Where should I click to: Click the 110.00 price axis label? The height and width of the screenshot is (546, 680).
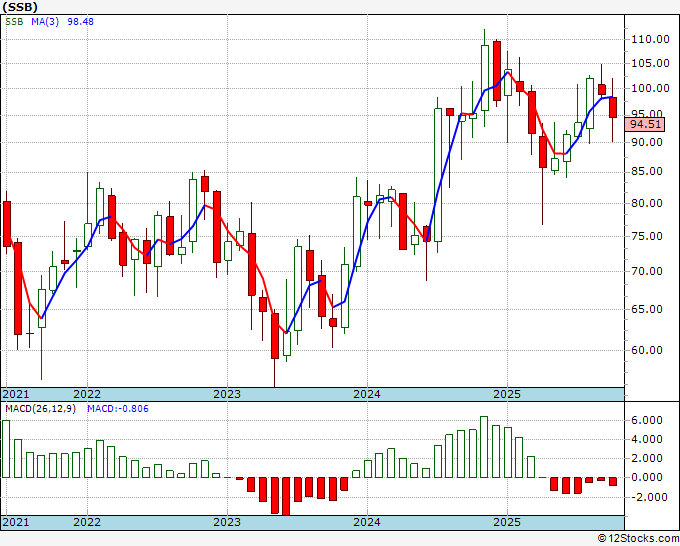pos(650,39)
